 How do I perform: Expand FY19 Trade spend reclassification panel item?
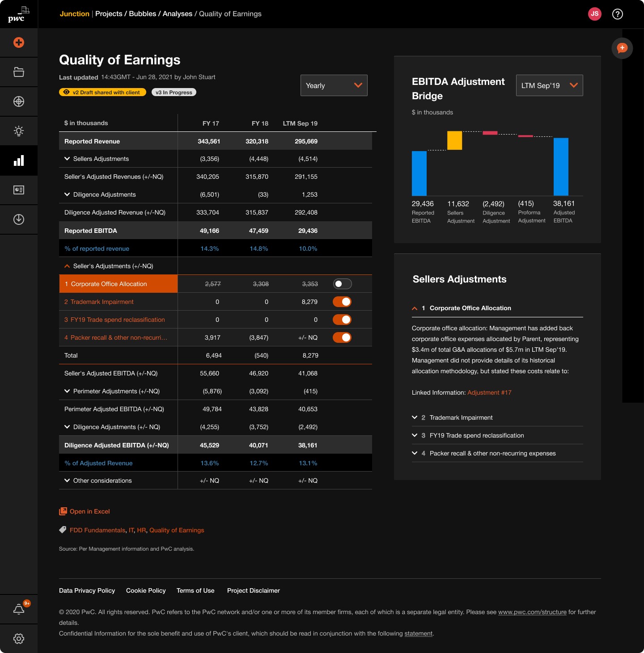coord(415,435)
